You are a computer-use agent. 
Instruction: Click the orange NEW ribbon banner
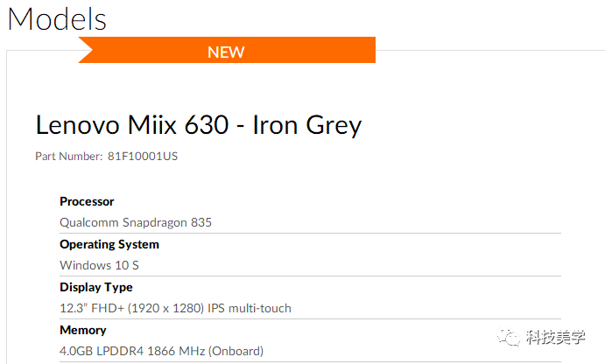[227, 51]
